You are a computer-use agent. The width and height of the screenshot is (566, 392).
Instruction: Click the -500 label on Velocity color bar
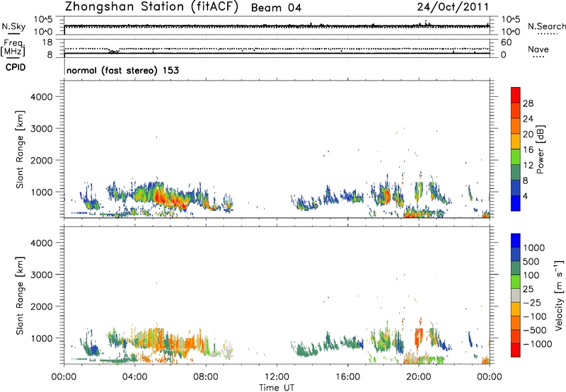click(x=534, y=330)
